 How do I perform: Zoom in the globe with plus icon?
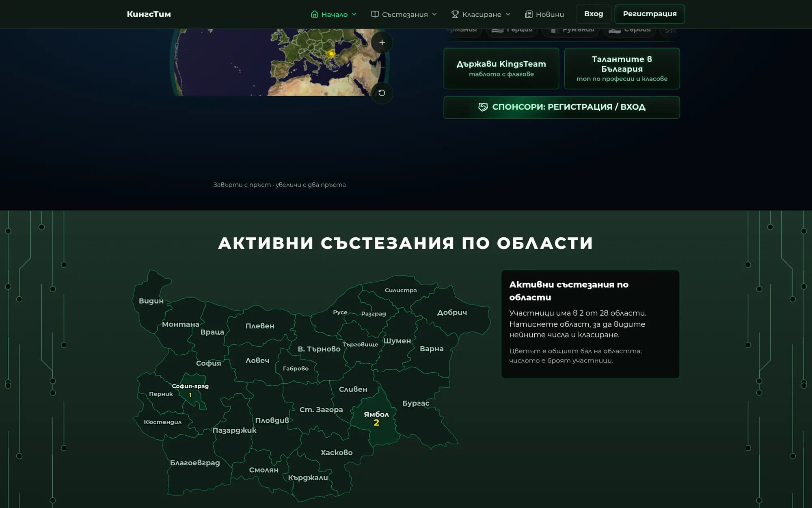382,42
